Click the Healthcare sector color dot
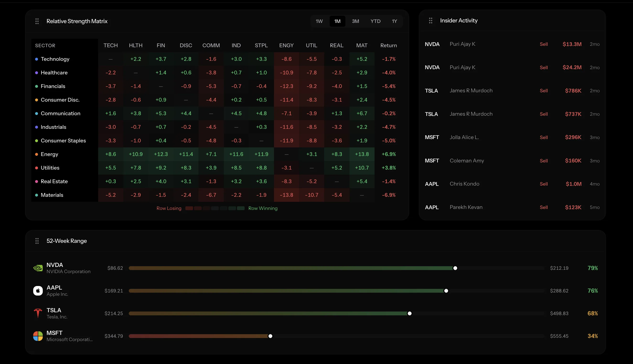This screenshot has height=364, width=633. pos(36,73)
